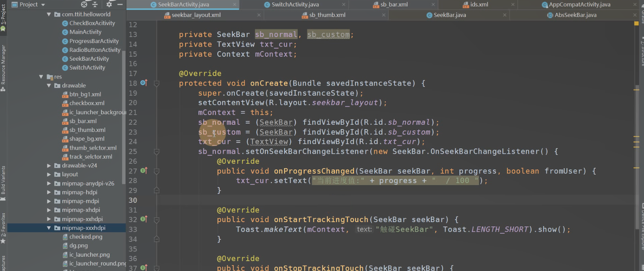This screenshot has width=644, height=271.
Task: Click the Collapse All icon in Project panel header
Action: pos(95,4)
